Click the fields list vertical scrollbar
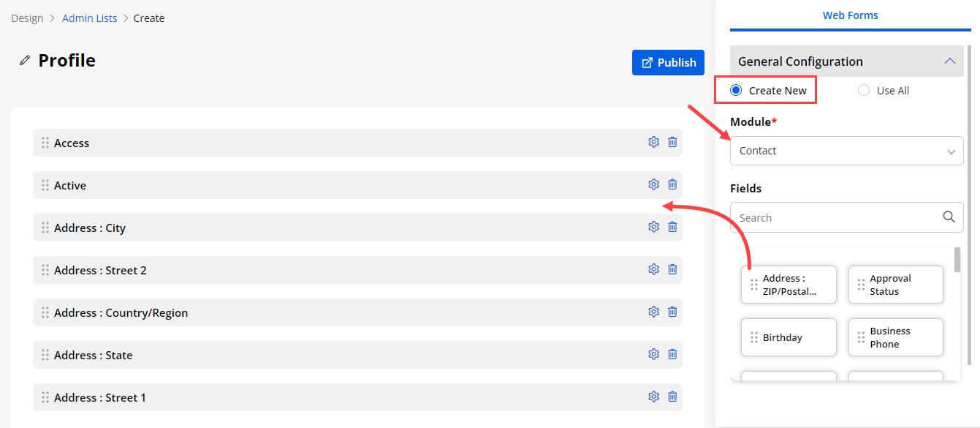The height and width of the screenshot is (428, 980). tap(957, 260)
